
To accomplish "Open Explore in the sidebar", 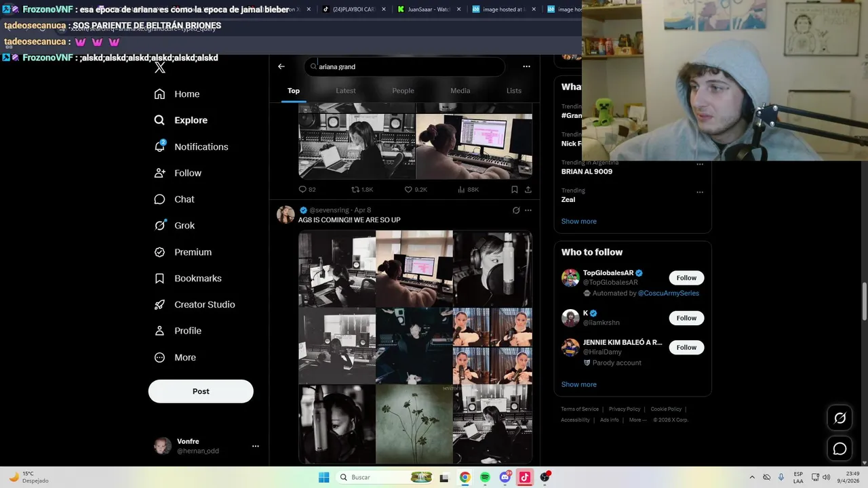I will (180, 120).
